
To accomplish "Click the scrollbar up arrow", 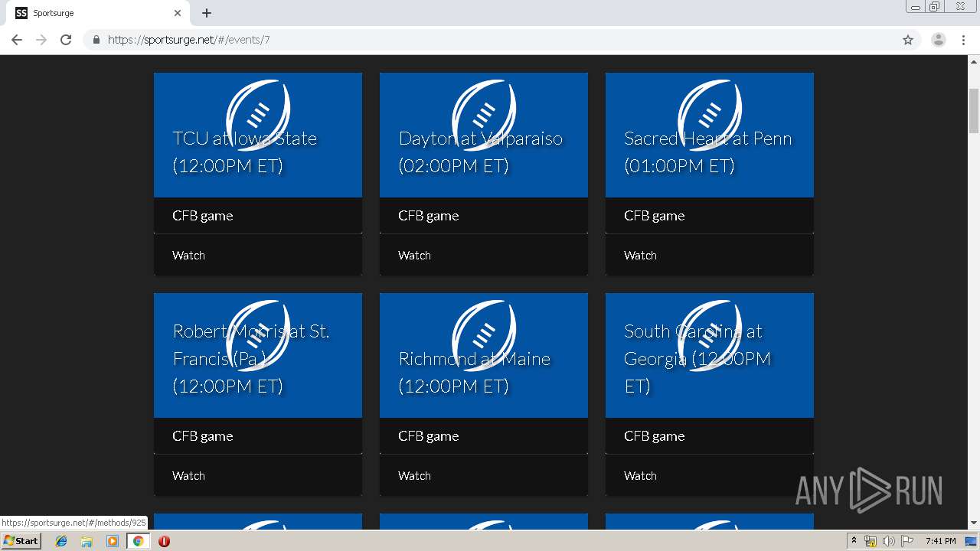I will 974,61.
